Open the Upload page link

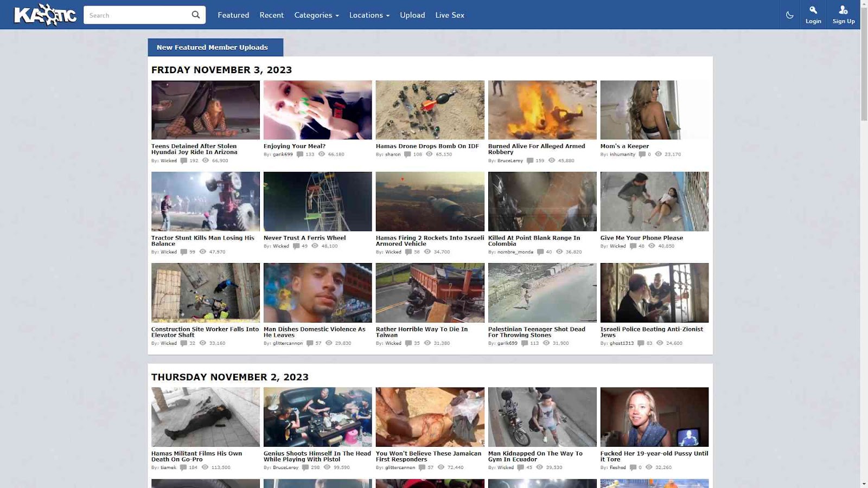point(412,15)
